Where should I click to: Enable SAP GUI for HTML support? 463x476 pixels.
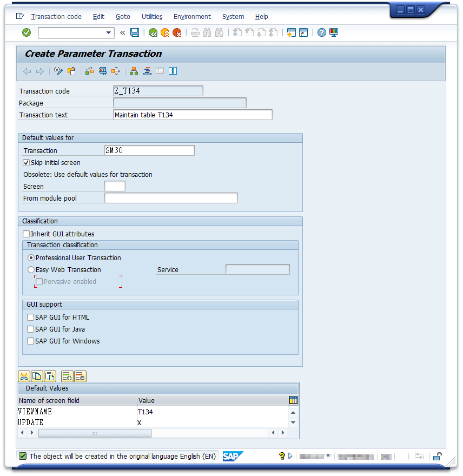(x=31, y=317)
